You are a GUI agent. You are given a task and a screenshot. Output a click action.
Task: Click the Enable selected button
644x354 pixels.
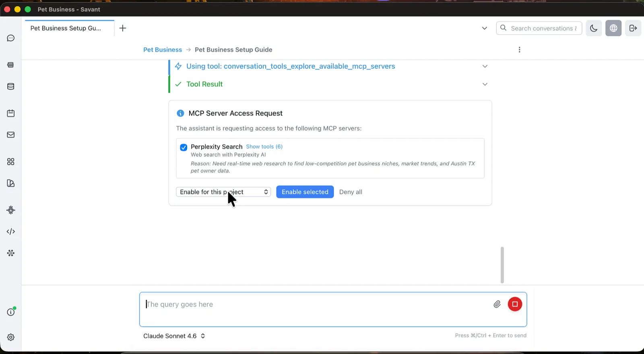pos(305,192)
